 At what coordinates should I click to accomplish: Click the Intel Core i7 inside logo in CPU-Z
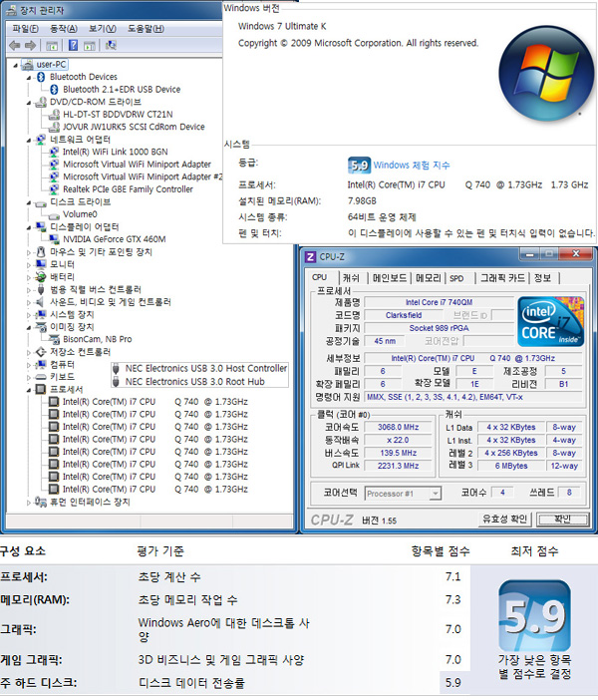(550, 321)
